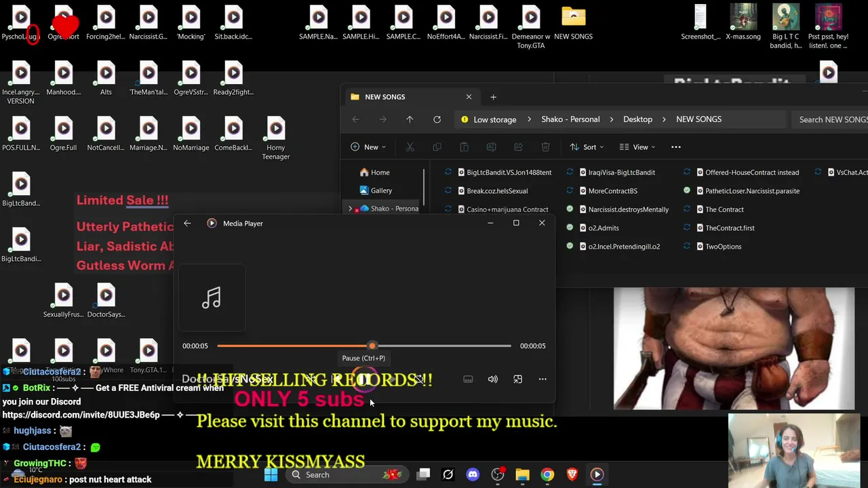Refresh the NEW SONGS folder
The height and width of the screenshot is (488, 868).
coord(437,119)
